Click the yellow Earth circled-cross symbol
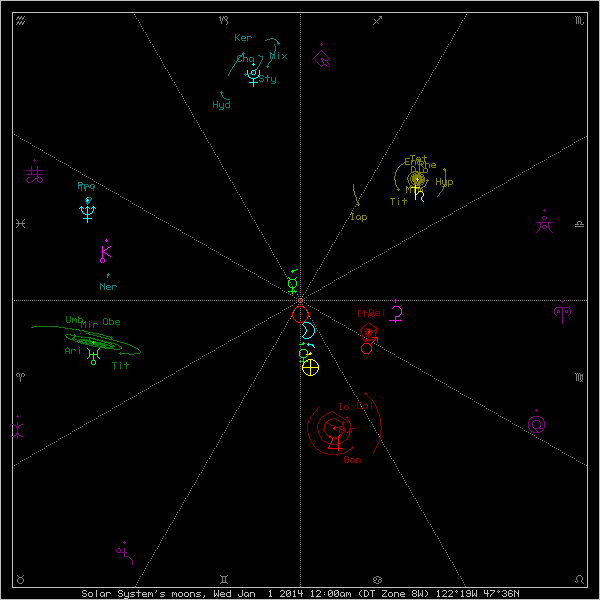The image size is (600, 600). click(x=310, y=367)
